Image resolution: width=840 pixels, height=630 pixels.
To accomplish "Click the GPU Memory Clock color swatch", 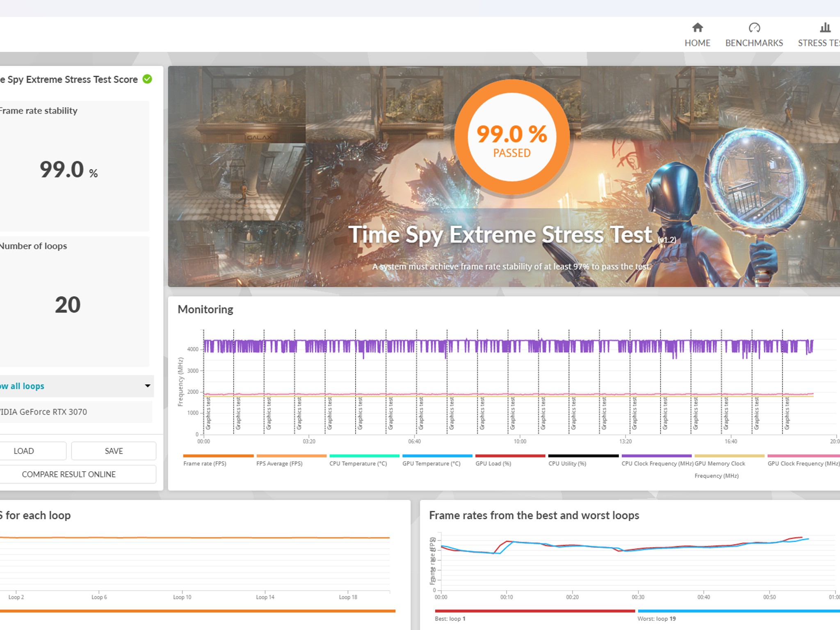I will [x=729, y=456].
